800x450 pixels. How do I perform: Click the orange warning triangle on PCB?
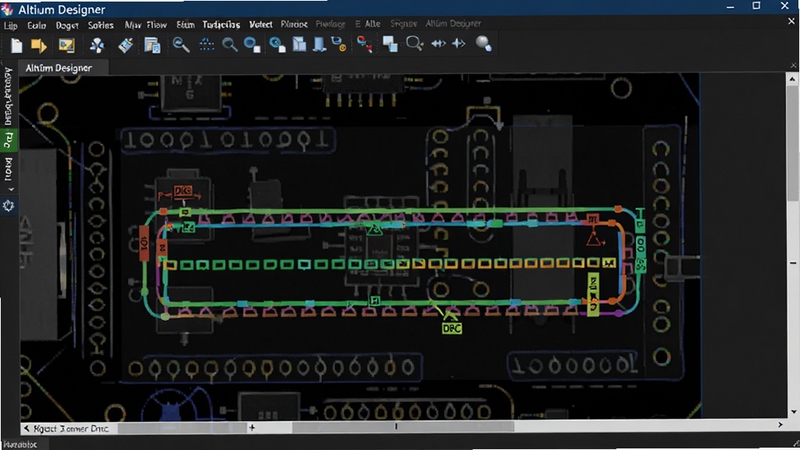coord(594,238)
